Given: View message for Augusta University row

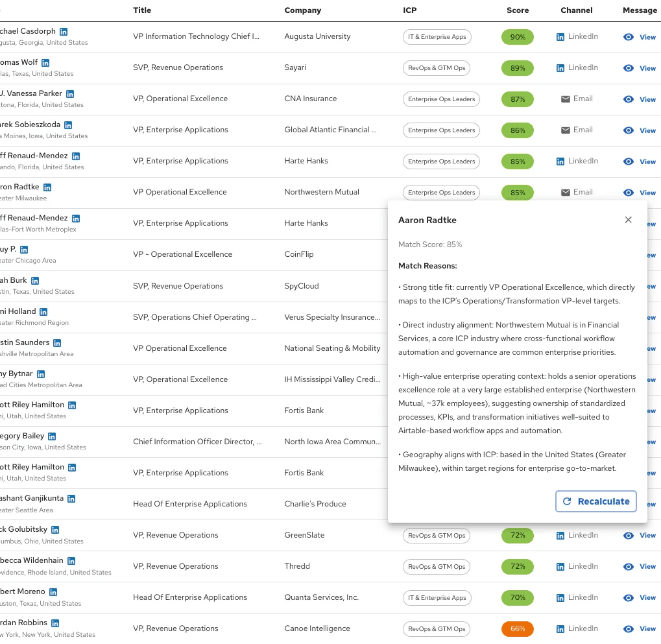Looking at the screenshot, I should click(x=640, y=37).
